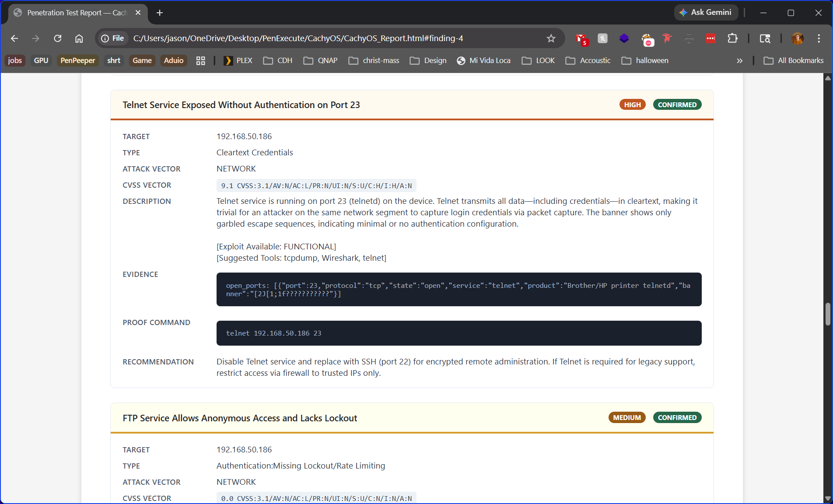Open the Mi Vida Loca bookmark
The width and height of the screenshot is (833, 504).
tap(483, 60)
